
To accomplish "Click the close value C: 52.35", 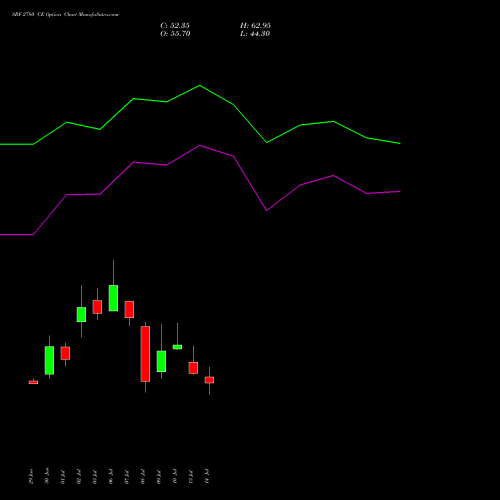I will [x=175, y=26].
